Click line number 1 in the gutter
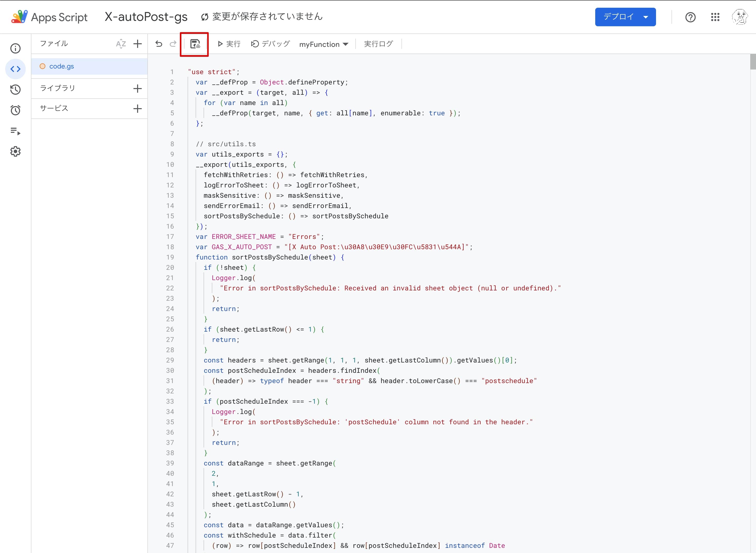 [172, 72]
